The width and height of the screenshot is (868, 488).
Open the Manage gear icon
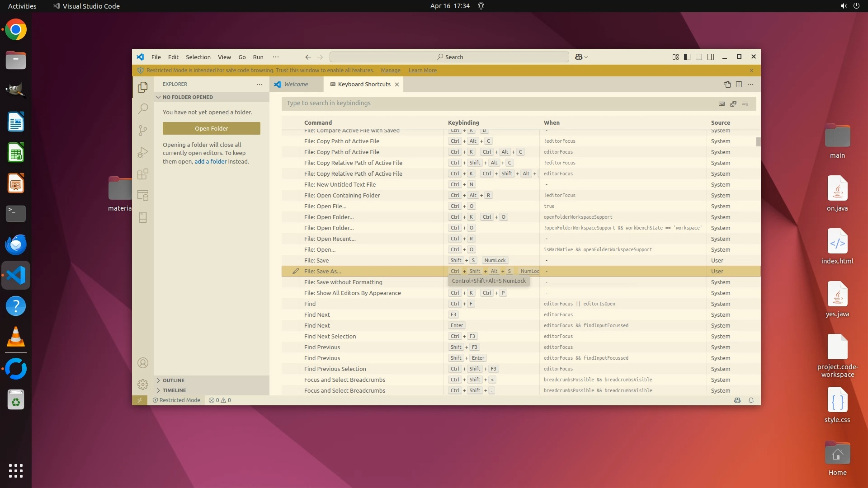[143, 385]
